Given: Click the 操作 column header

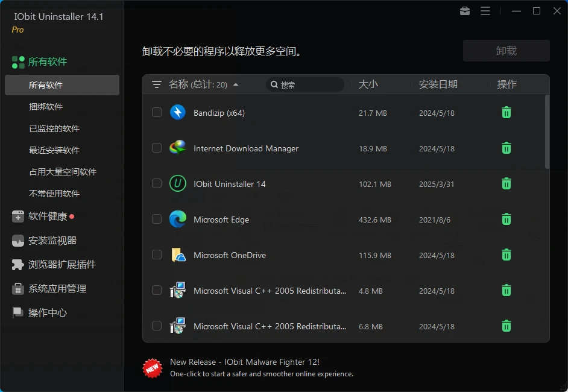Looking at the screenshot, I should point(506,84).
